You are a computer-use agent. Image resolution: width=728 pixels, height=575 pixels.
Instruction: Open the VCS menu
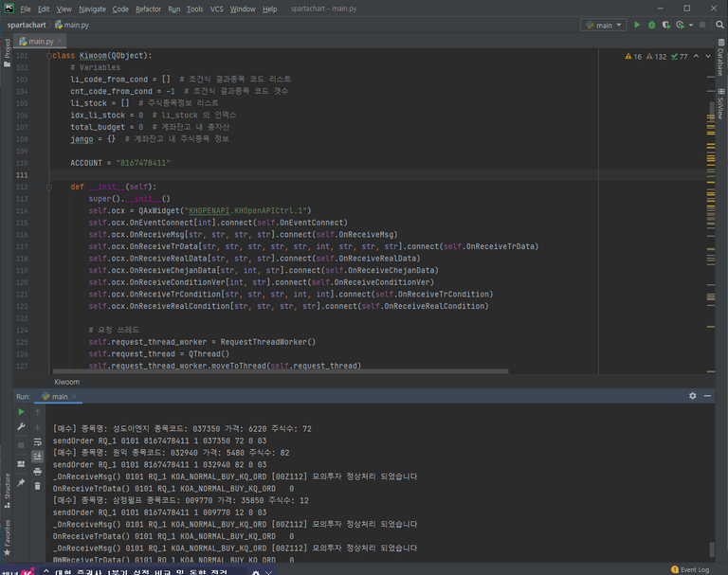(x=217, y=9)
